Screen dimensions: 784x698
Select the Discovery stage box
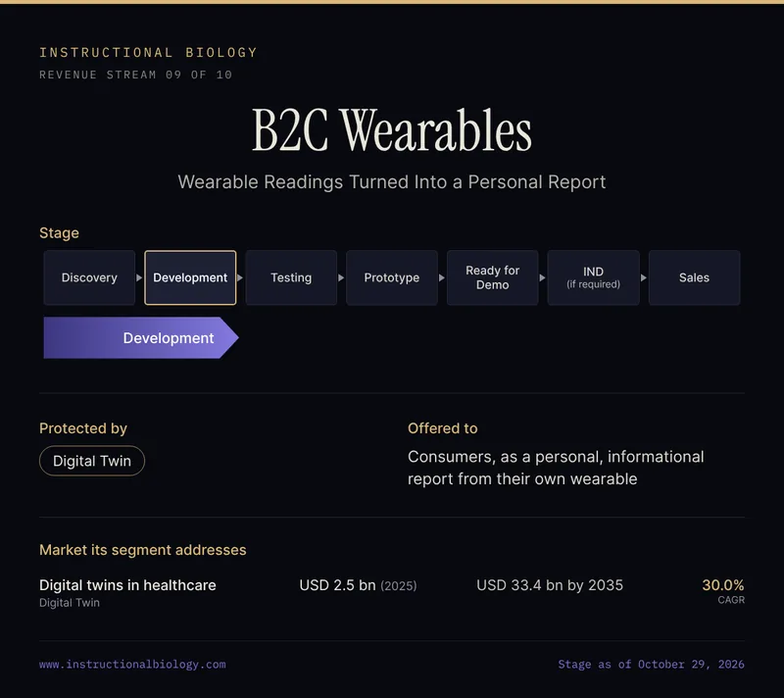point(89,277)
